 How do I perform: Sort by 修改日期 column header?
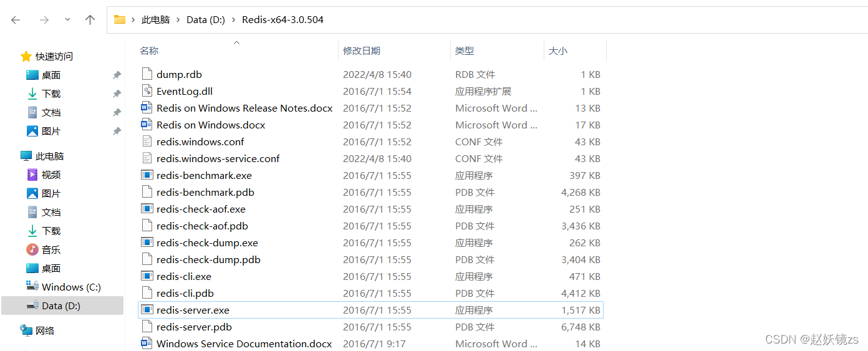click(x=362, y=50)
